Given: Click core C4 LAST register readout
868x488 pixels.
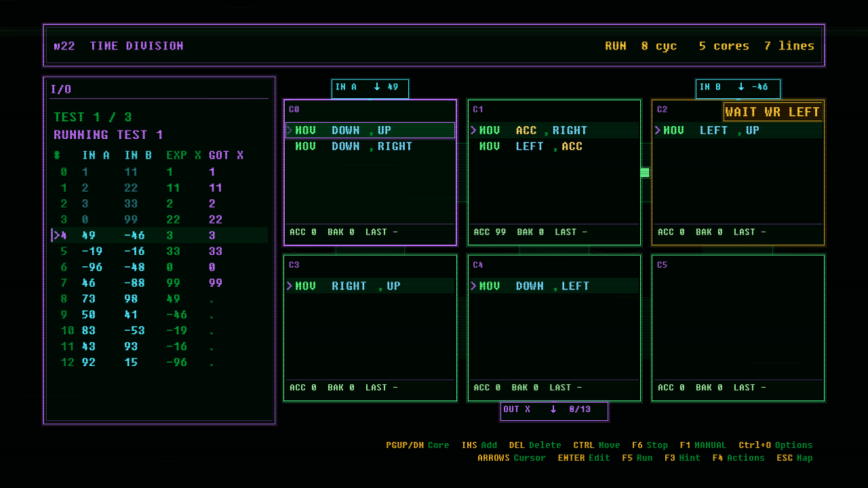Looking at the screenshot, I should (566, 388).
